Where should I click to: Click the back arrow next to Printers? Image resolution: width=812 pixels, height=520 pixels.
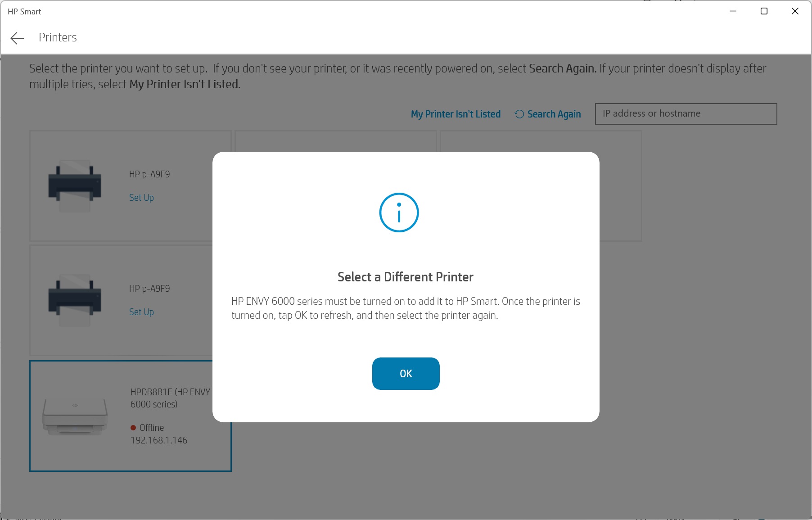click(17, 38)
